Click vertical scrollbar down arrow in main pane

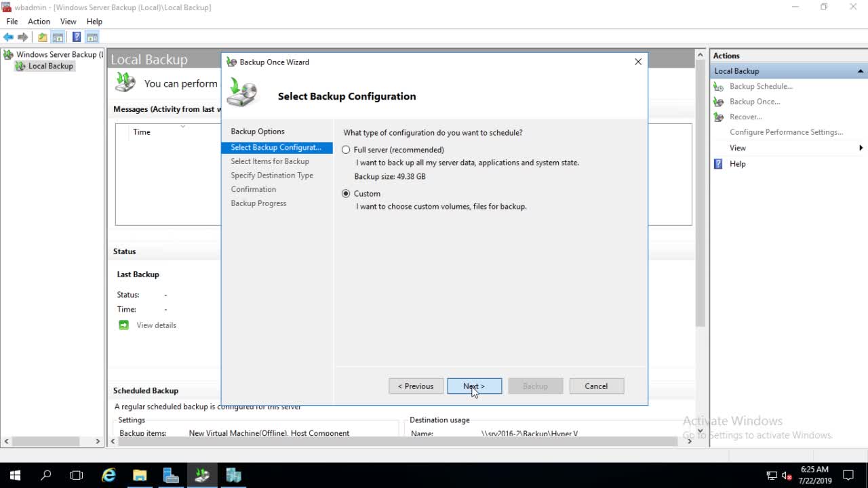pyautogui.click(x=701, y=430)
